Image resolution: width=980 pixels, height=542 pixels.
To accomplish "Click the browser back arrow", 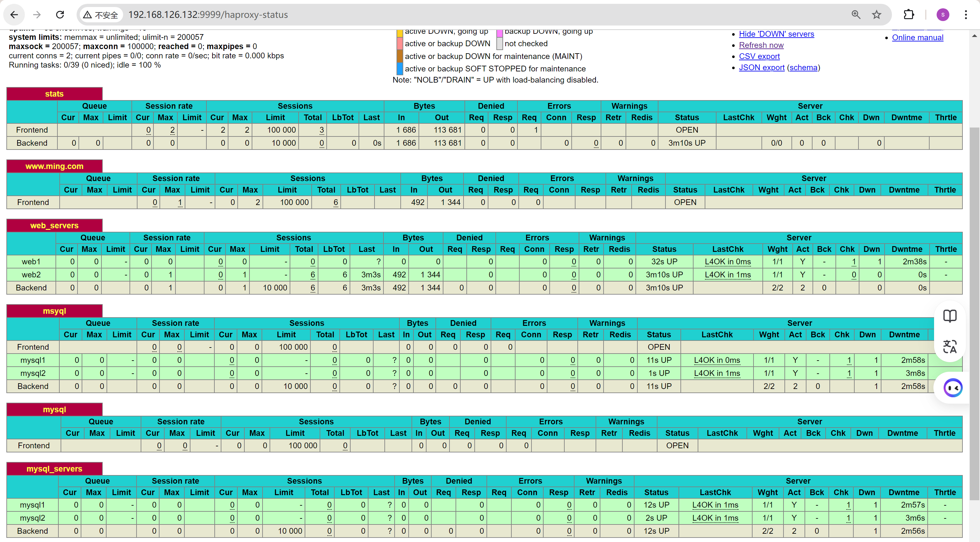I will click(x=14, y=15).
